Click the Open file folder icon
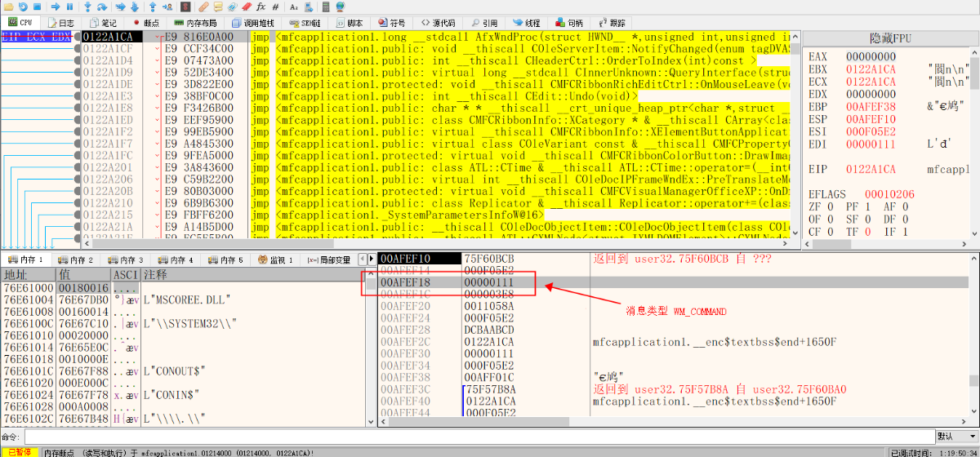 pyautogui.click(x=8, y=7)
